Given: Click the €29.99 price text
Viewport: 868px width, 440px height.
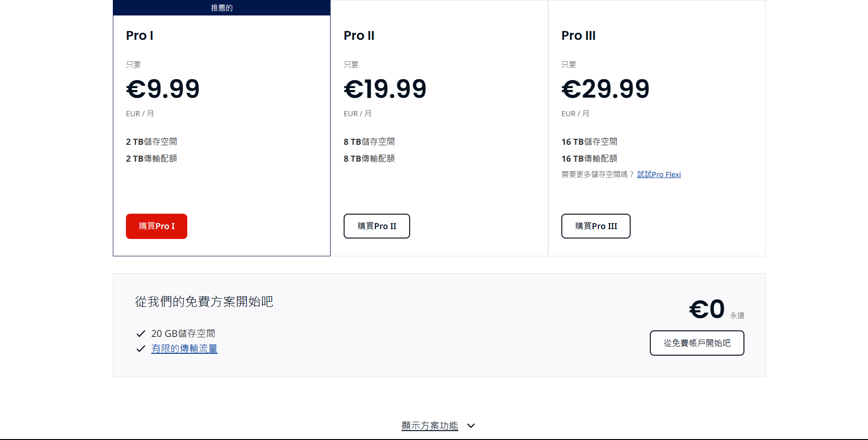Looking at the screenshot, I should tap(605, 89).
